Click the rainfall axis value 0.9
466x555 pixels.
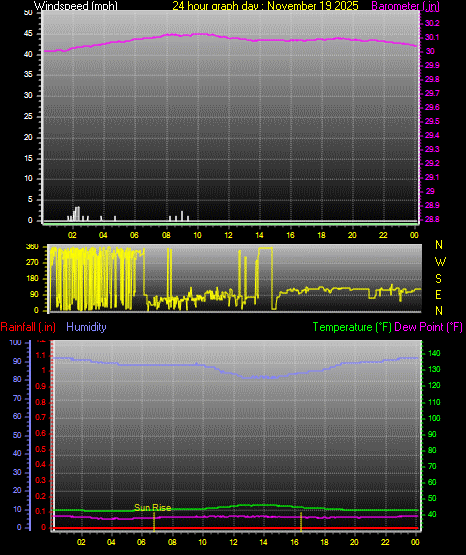click(41, 386)
